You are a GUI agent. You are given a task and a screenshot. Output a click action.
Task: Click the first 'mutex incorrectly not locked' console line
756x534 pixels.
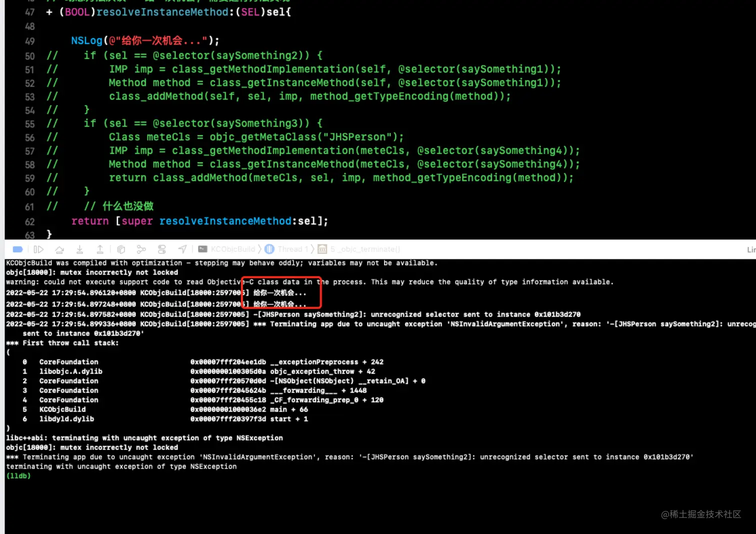(92, 272)
